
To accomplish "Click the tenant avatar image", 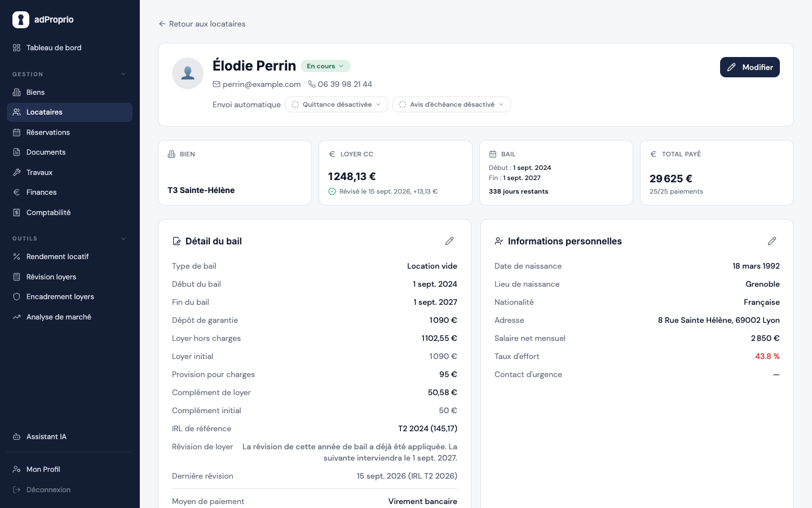I will coord(188,73).
